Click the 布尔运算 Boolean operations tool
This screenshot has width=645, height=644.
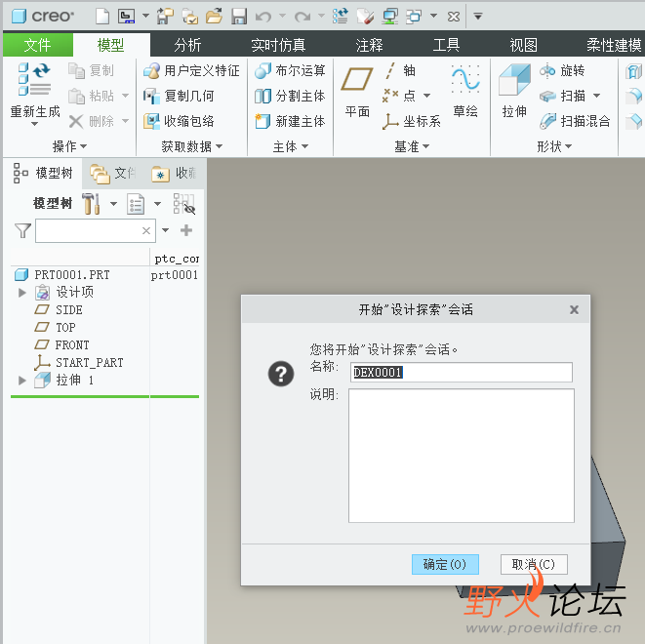pyautogui.click(x=290, y=70)
